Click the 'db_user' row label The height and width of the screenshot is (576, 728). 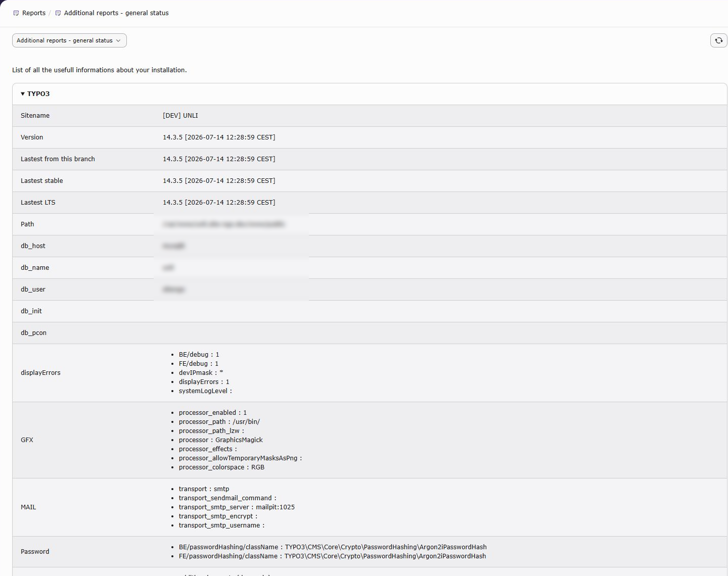pyautogui.click(x=33, y=290)
